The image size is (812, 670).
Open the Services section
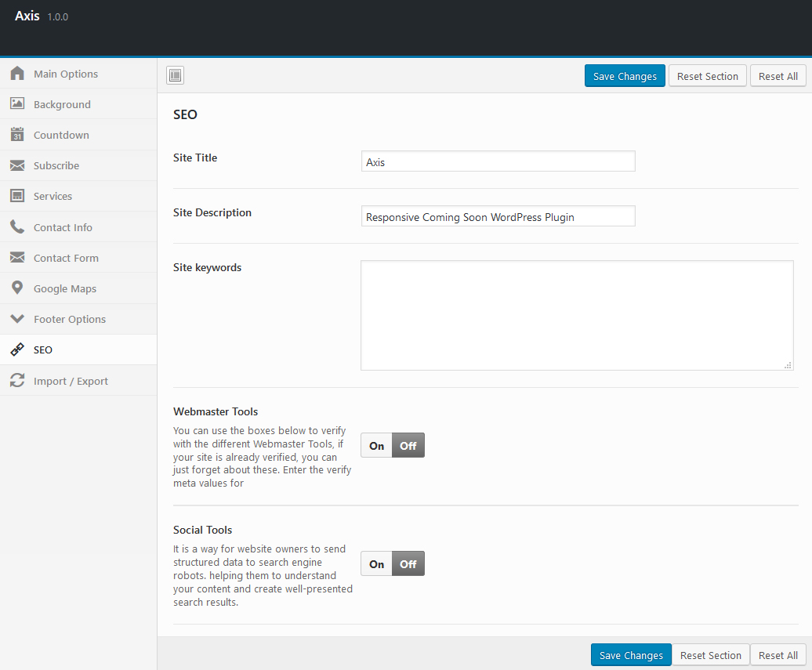53,196
